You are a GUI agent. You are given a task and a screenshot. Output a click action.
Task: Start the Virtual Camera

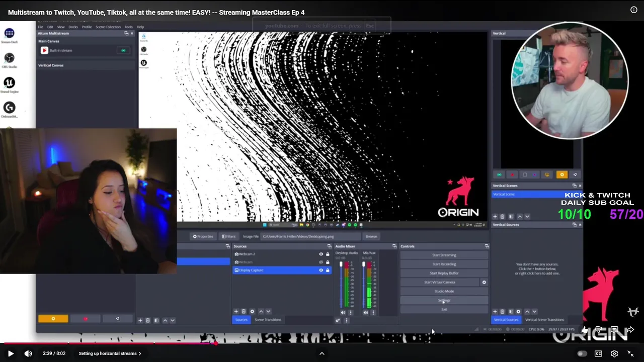(x=440, y=282)
